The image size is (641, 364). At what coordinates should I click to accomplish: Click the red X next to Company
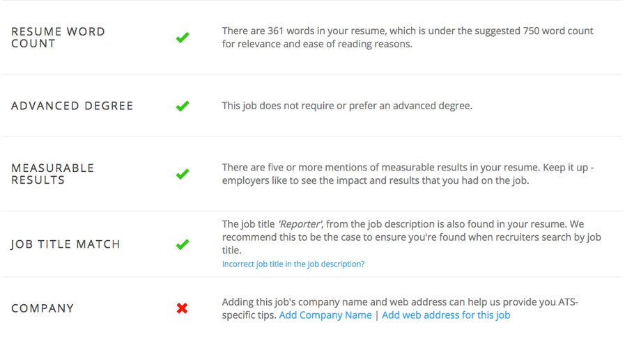click(182, 308)
